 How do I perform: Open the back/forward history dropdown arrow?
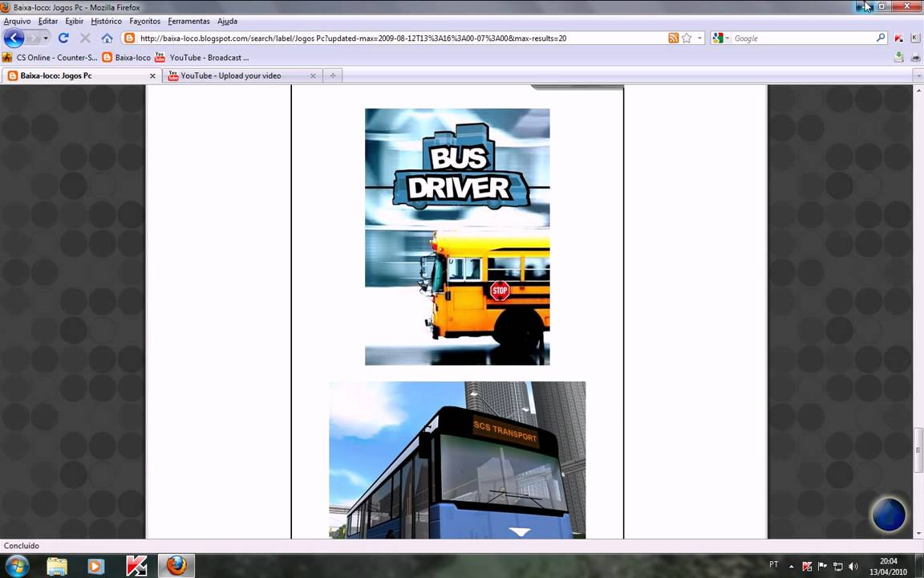click(x=46, y=38)
